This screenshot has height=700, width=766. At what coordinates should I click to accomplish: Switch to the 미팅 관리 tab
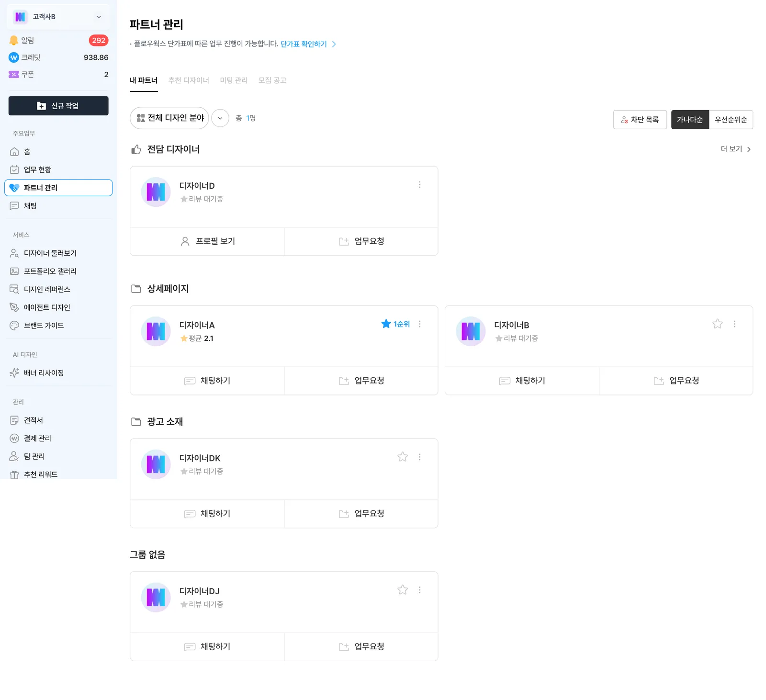[234, 80]
